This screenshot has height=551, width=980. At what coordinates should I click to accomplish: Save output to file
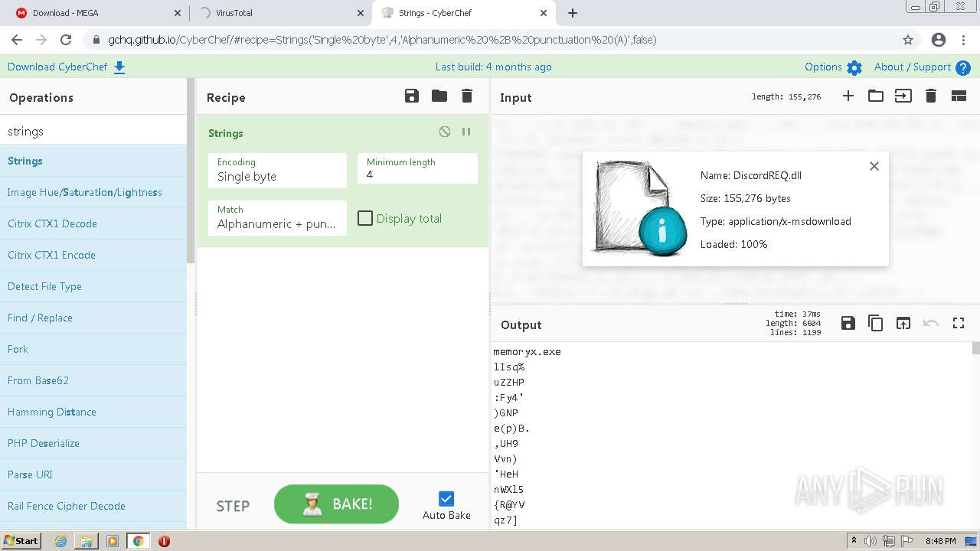tap(848, 323)
